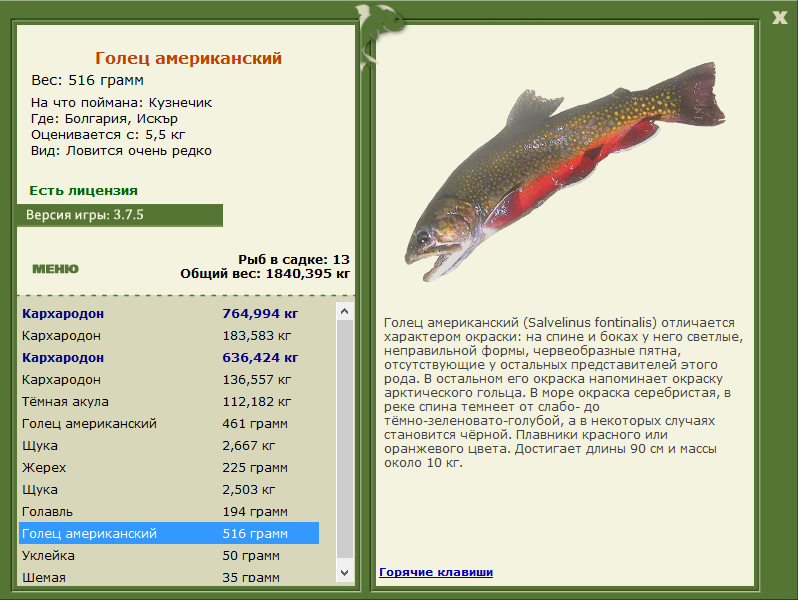Viewport: 798px width, 600px height.
Task: Open the Горячие клавиши link
Action: tap(436, 572)
